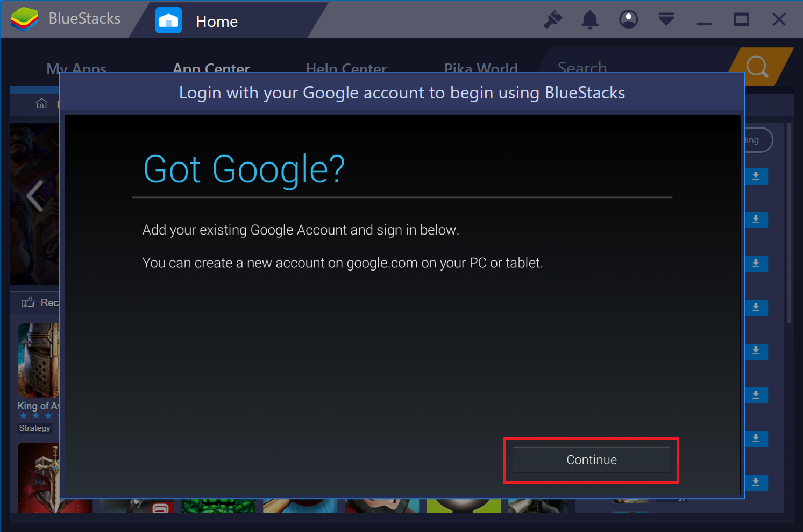This screenshot has height=532, width=803.
Task: Click the eighth download icon in right list
Action: click(x=756, y=483)
